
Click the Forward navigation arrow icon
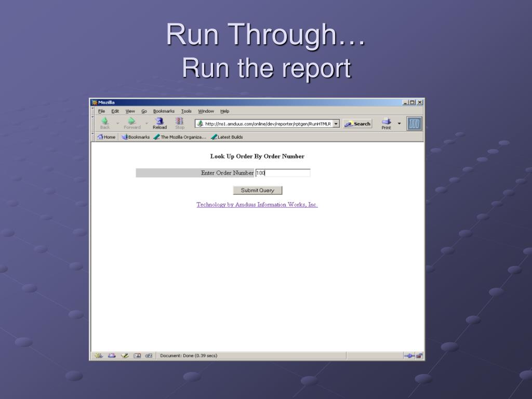(x=131, y=121)
